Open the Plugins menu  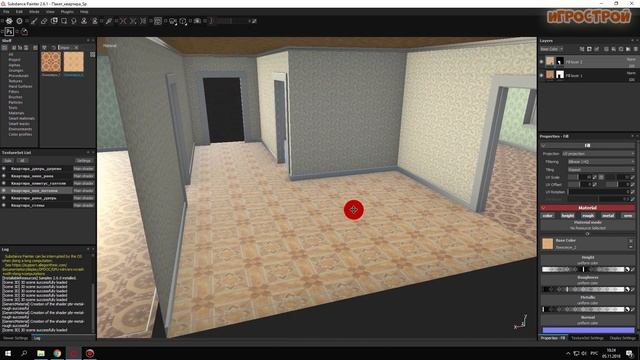tap(67, 12)
